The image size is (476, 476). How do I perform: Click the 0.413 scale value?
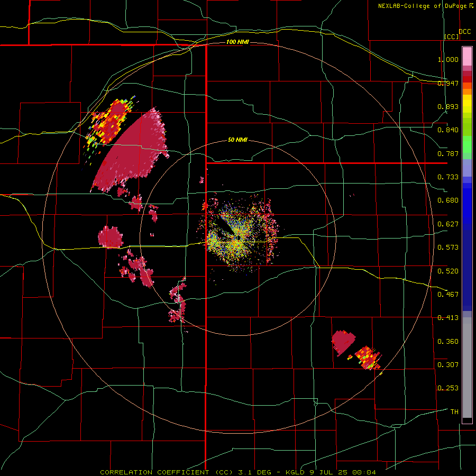coord(448,317)
